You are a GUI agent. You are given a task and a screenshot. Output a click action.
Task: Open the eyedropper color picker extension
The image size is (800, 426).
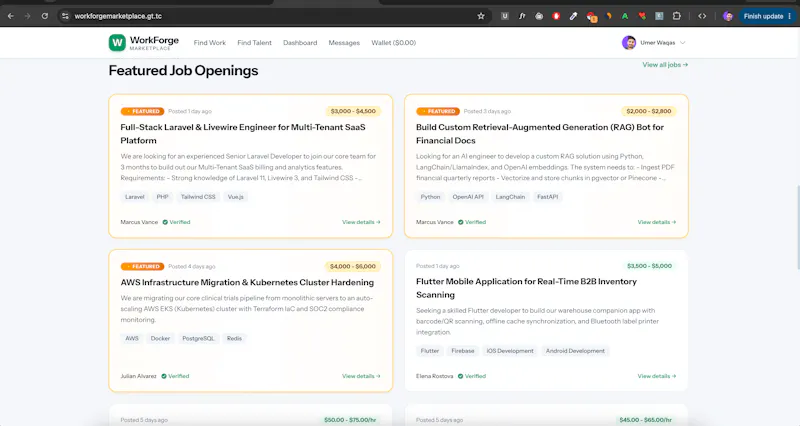pyautogui.click(x=573, y=16)
